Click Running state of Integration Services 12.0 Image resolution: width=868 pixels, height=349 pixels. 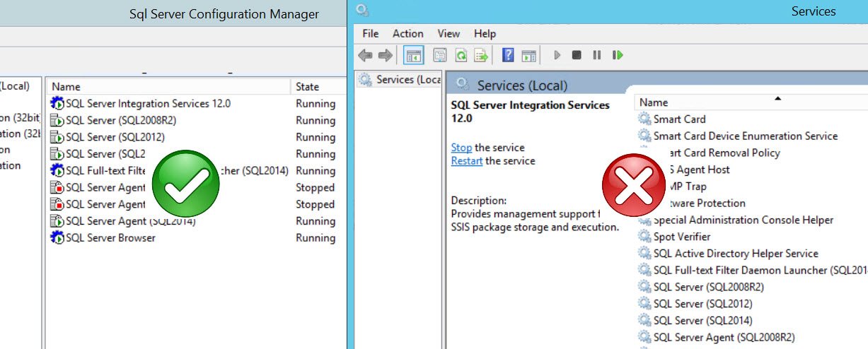pos(316,104)
